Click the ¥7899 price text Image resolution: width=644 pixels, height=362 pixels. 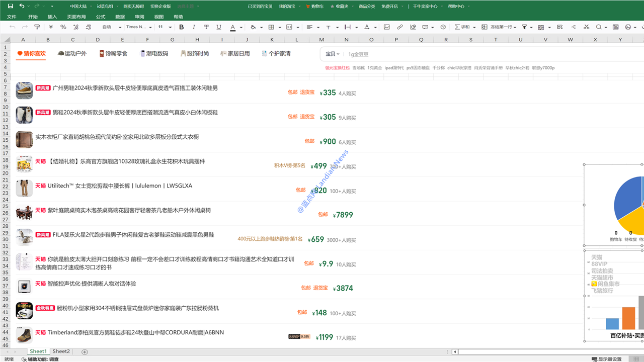(343, 215)
